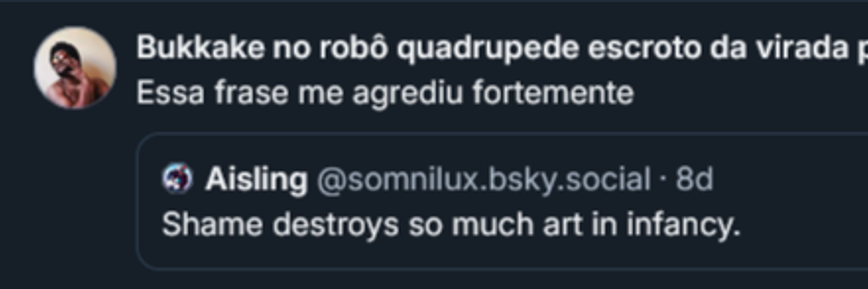Click Aisling's small avatar in quoted post
This screenshot has width=868, height=289.
pos(177,179)
